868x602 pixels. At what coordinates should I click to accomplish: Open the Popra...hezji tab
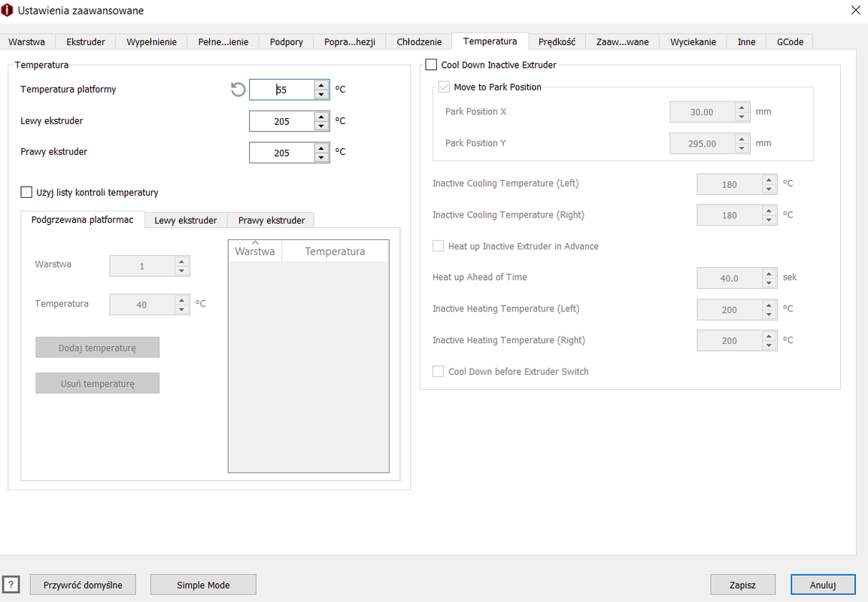tap(350, 41)
